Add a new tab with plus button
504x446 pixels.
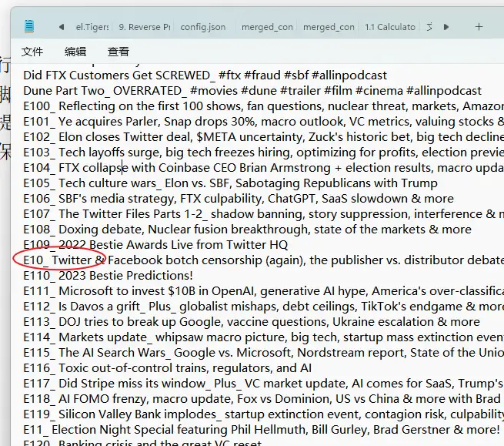(479, 27)
